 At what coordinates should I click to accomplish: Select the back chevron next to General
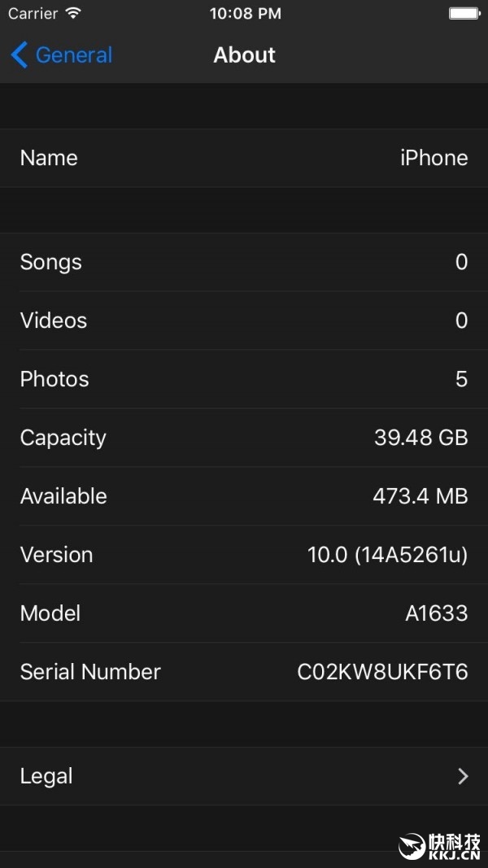(17, 55)
